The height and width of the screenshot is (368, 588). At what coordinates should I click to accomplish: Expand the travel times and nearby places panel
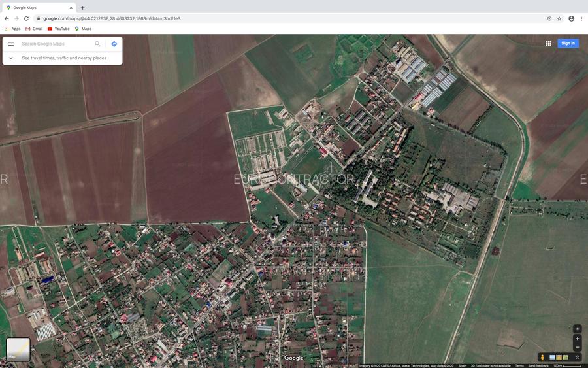11,58
